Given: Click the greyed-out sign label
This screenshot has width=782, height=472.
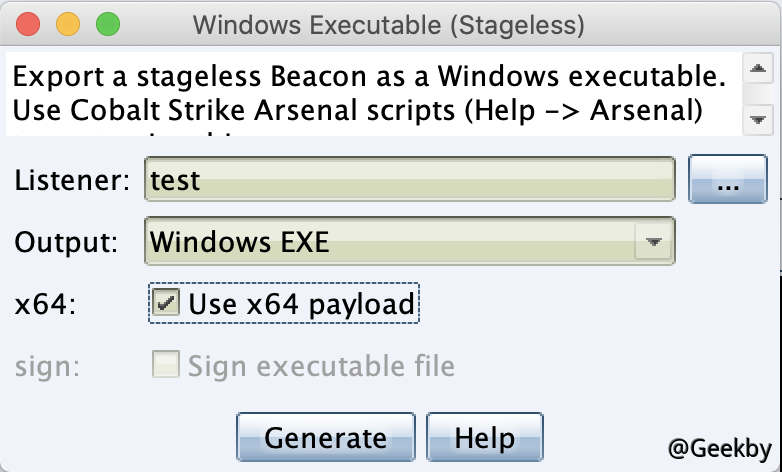Looking at the screenshot, I should click(48, 366).
